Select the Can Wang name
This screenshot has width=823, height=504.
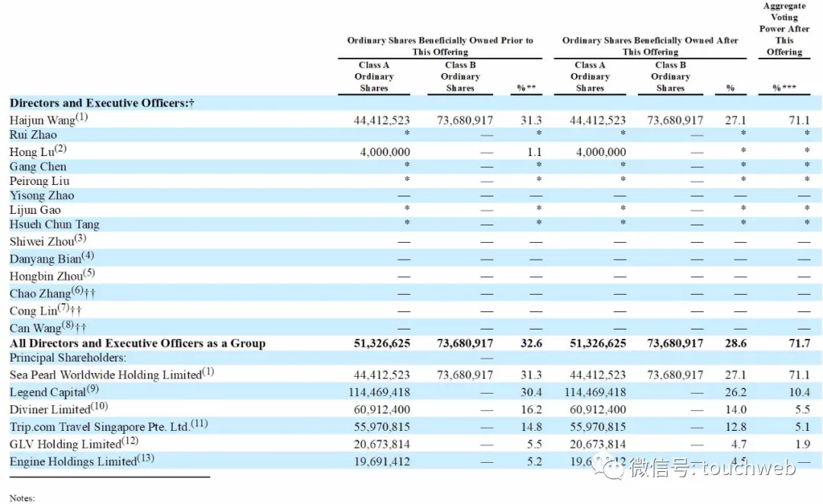coord(35,328)
